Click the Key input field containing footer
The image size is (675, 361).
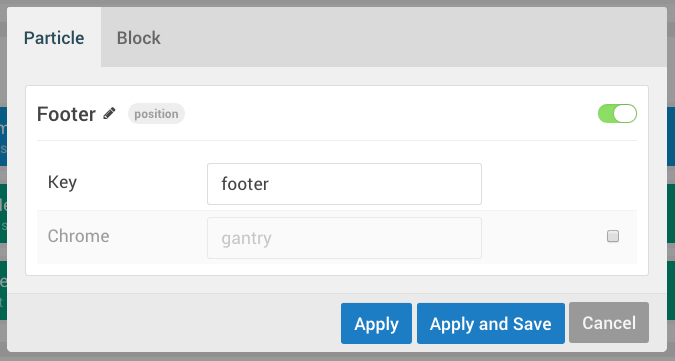344,184
